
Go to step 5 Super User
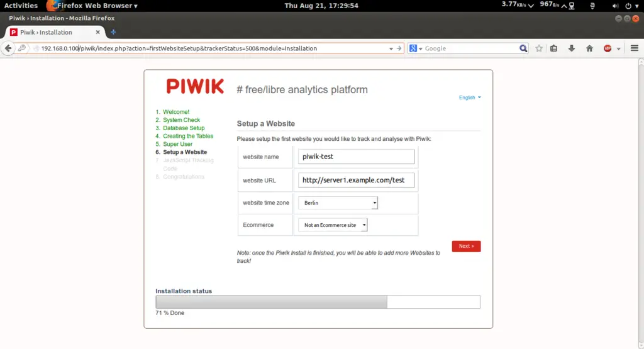tap(177, 144)
